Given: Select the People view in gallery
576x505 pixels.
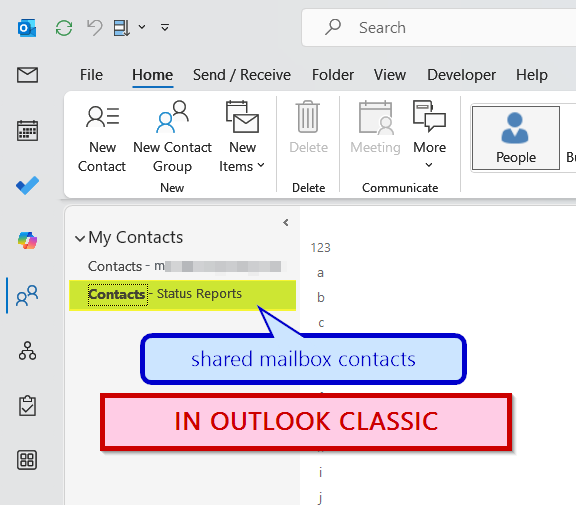Looking at the screenshot, I should point(516,138).
